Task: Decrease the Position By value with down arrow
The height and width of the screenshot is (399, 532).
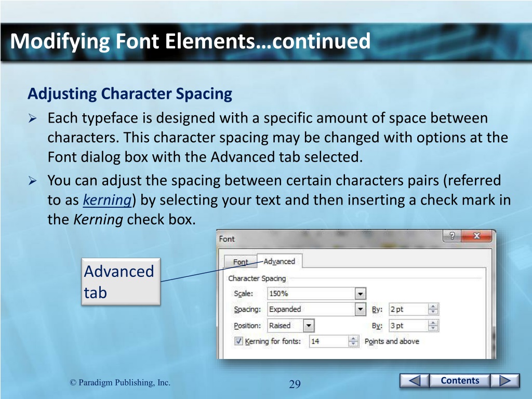Action: tap(434, 329)
